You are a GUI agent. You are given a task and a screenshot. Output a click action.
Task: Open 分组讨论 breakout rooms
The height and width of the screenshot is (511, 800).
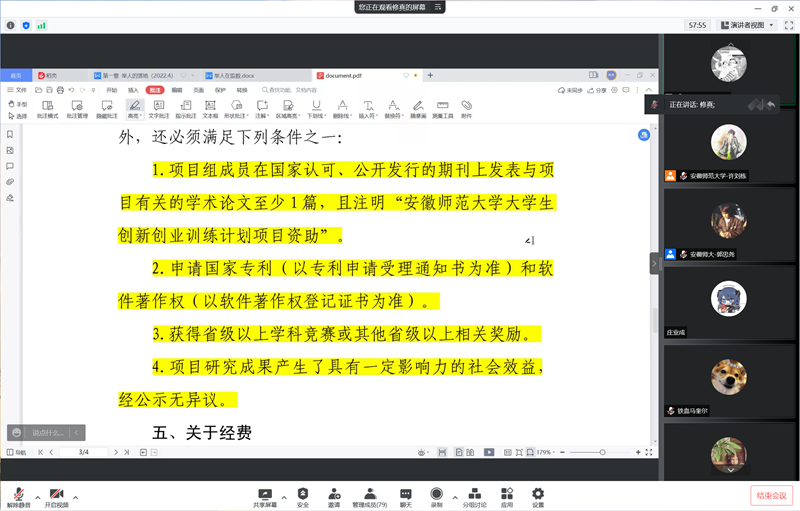pos(473,493)
